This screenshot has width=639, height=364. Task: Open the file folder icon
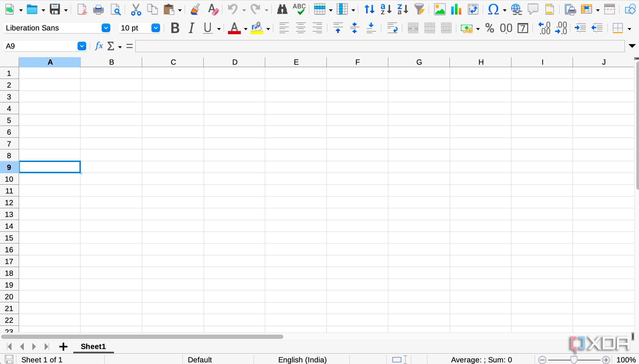click(32, 10)
